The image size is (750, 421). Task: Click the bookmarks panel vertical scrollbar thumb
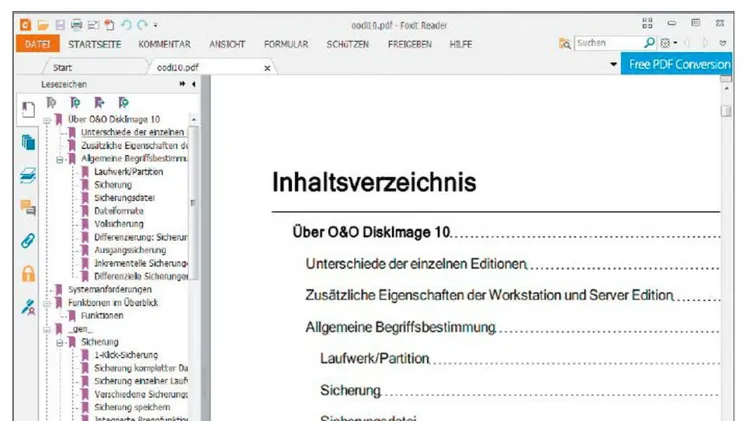point(193,203)
